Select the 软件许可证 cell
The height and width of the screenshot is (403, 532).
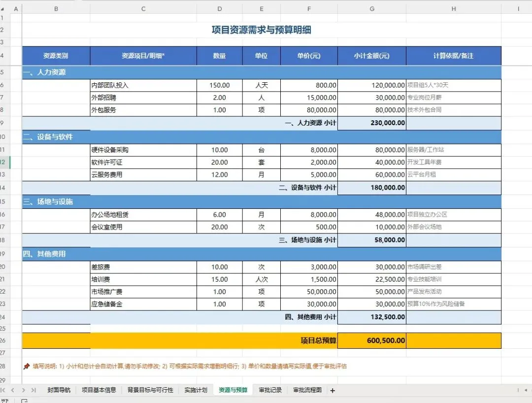pos(143,163)
